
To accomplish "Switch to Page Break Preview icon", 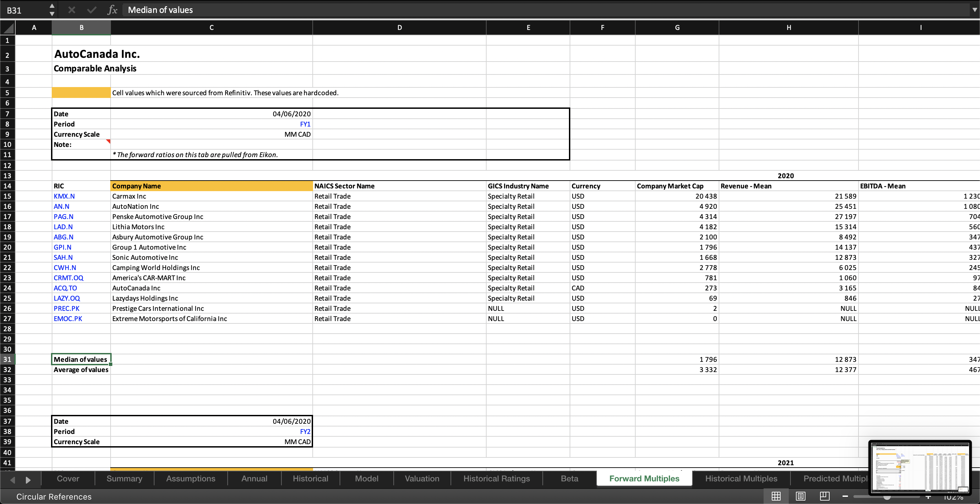I will (x=825, y=496).
